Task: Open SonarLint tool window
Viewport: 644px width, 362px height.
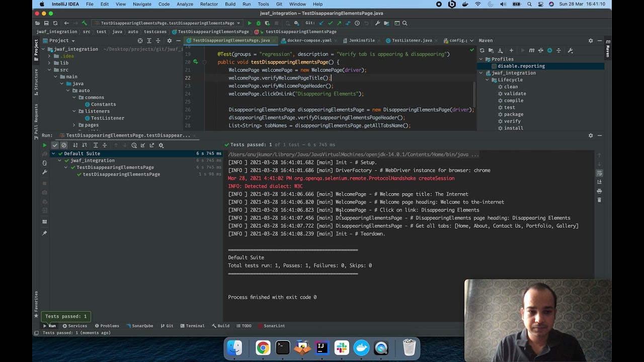Action: pyautogui.click(x=272, y=326)
